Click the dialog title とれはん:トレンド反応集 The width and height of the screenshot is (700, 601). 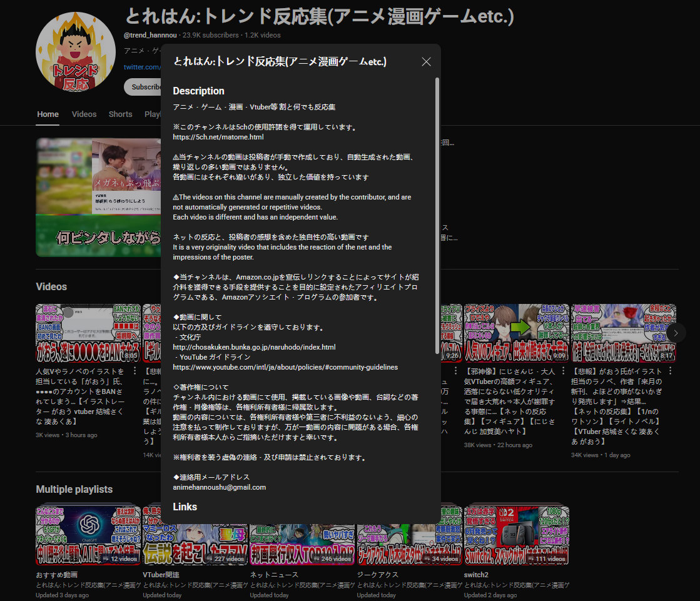click(280, 61)
